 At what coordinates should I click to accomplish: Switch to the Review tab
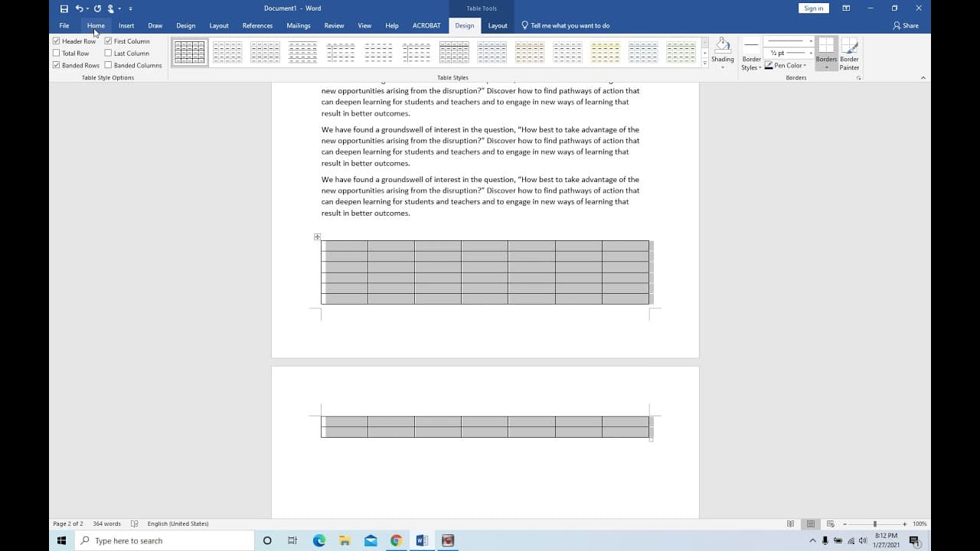click(x=334, y=25)
